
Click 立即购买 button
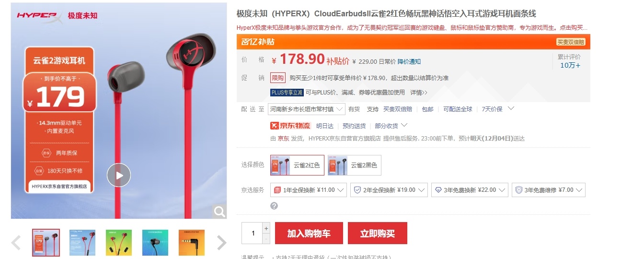tap(377, 233)
